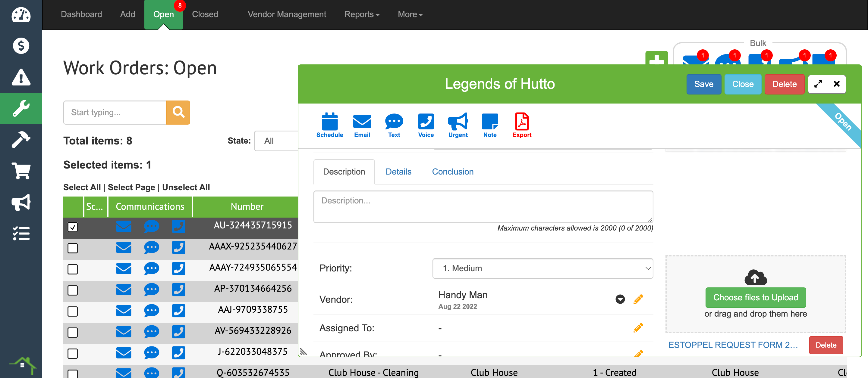This screenshot has height=378, width=868.
Task: Expand the Handy Man vendor arrow
Action: [620, 299]
